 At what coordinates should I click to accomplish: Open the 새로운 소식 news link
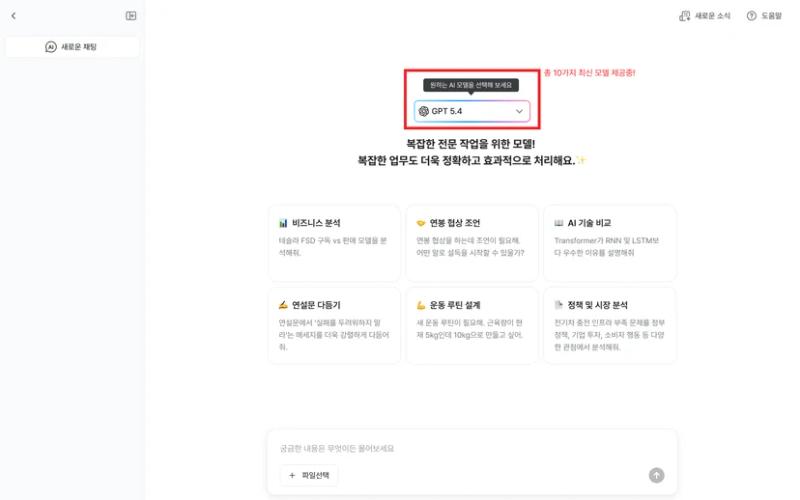pos(705,16)
